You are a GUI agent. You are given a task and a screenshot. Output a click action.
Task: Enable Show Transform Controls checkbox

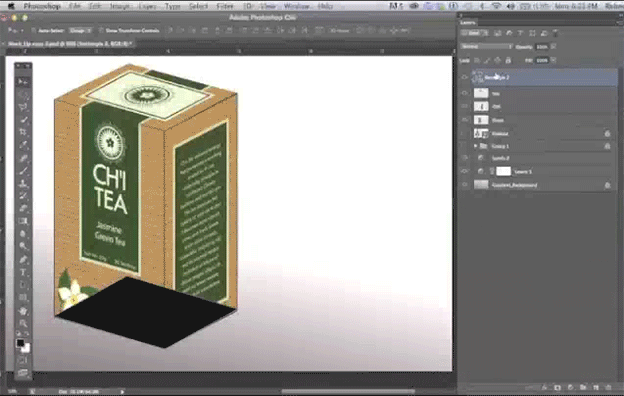click(x=101, y=30)
